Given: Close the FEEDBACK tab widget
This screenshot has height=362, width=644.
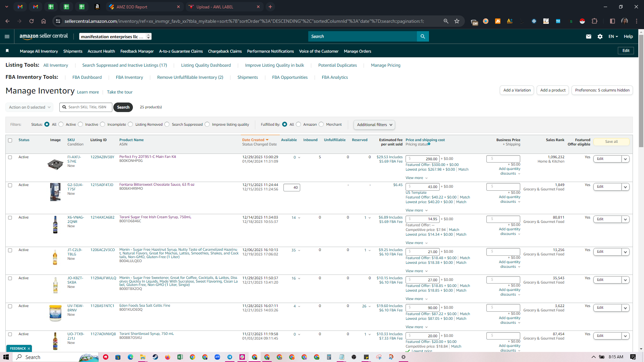Looking at the screenshot, I should [29, 349].
